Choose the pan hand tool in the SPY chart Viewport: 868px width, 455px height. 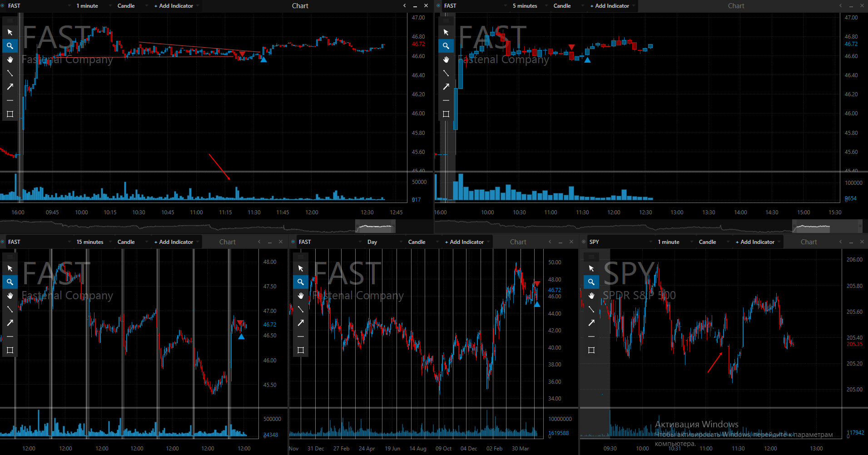click(x=591, y=296)
